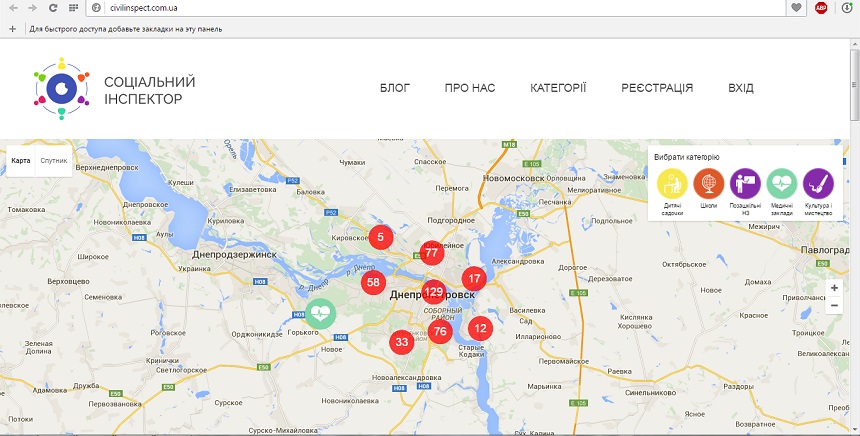Click the red cluster marker 129

[433, 292]
